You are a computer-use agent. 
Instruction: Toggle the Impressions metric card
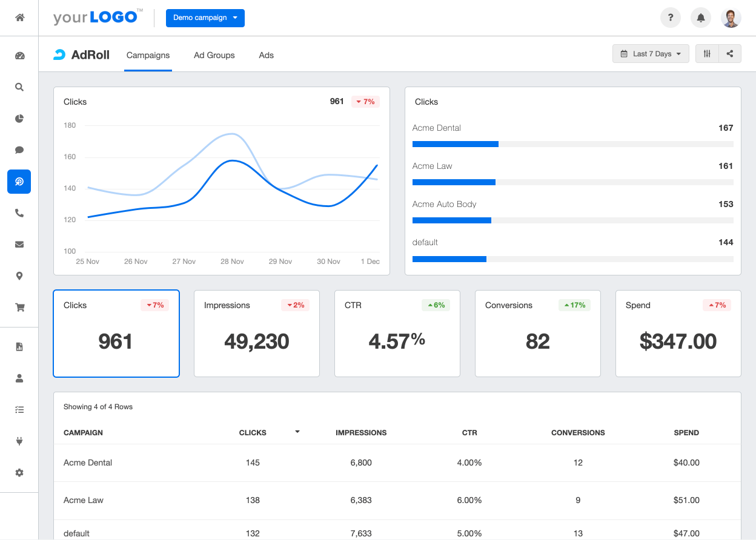pos(256,334)
